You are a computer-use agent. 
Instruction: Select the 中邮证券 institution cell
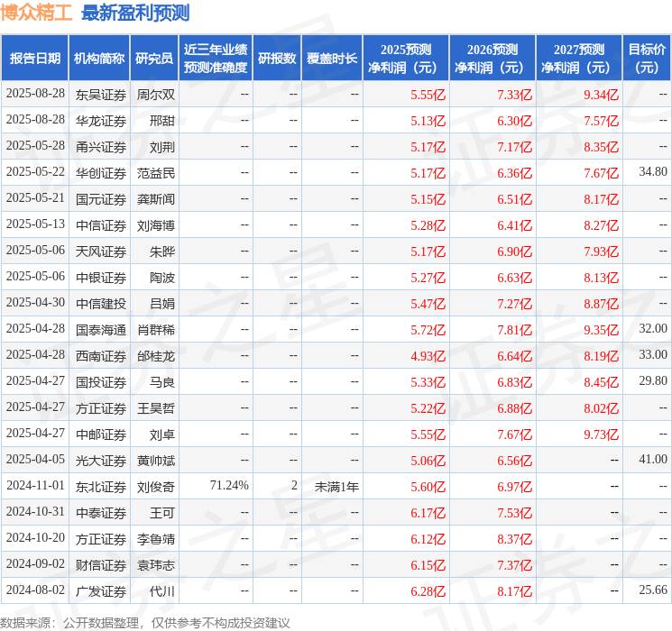(x=101, y=434)
